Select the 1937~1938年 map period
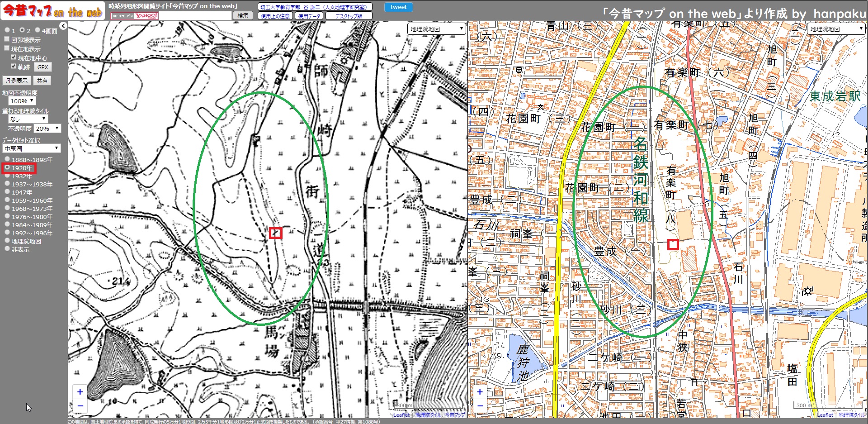The width and height of the screenshot is (868, 424). click(7, 184)
